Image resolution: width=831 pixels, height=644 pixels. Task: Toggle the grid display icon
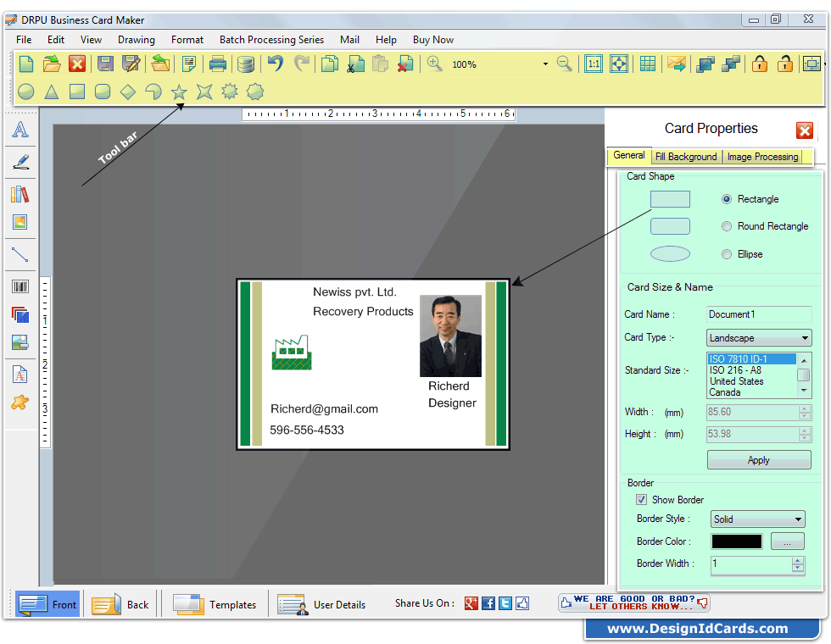coord(648,64)
